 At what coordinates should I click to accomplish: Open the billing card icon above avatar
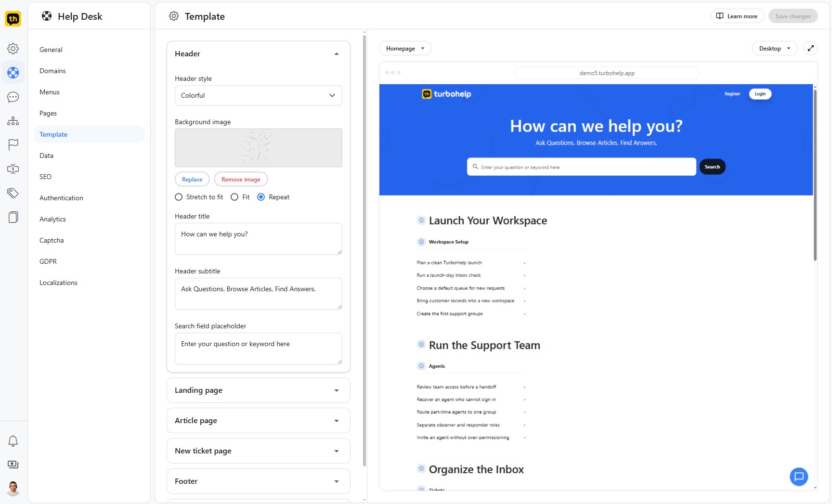click(x=13, y=465)
